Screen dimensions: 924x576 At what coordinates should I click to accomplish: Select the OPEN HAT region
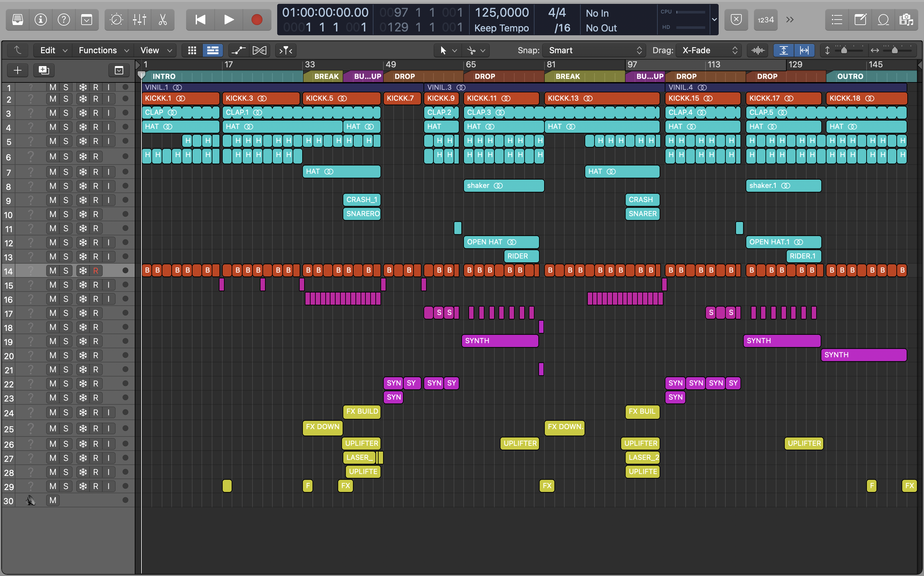click(x=501, y=242)
